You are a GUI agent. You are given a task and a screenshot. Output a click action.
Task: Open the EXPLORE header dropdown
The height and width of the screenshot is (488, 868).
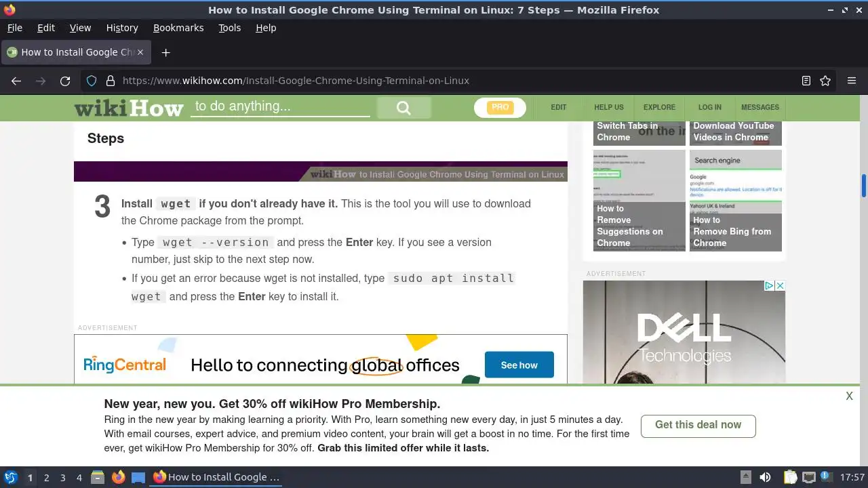[659, 108]
